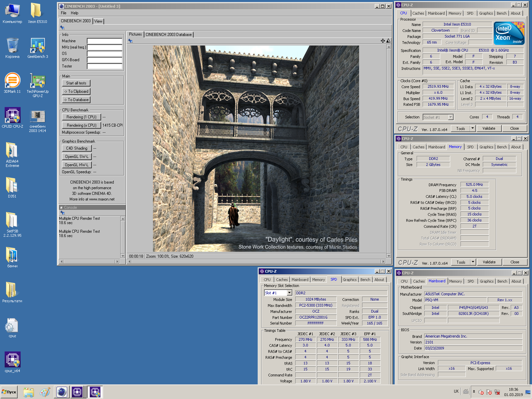Select the бенчи folder icon
The image size is (532, 399).
12,258
